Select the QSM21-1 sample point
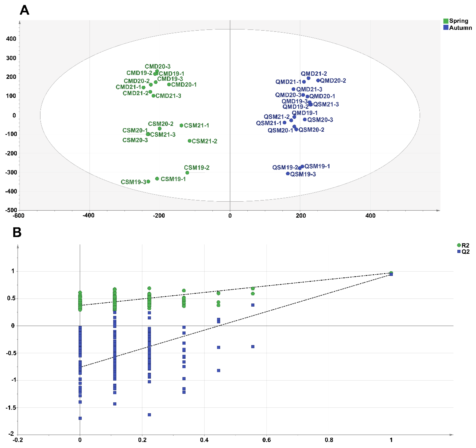 click(284, 123)
